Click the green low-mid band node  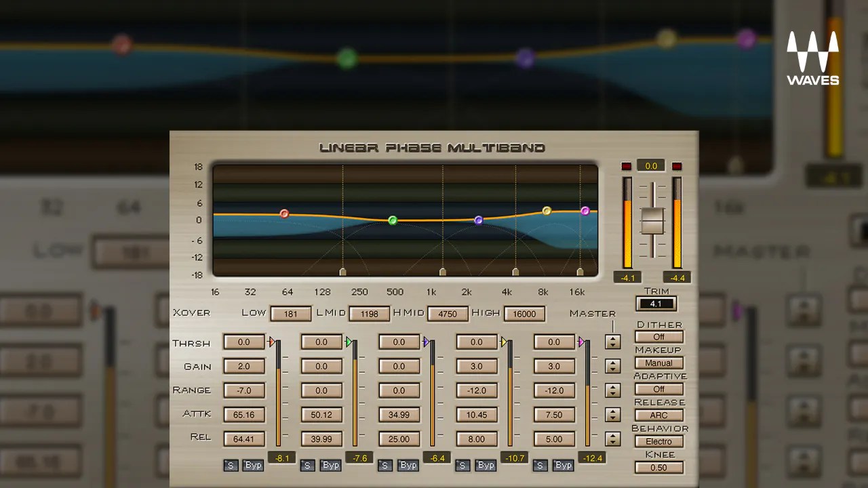click(x=392, y=220)
